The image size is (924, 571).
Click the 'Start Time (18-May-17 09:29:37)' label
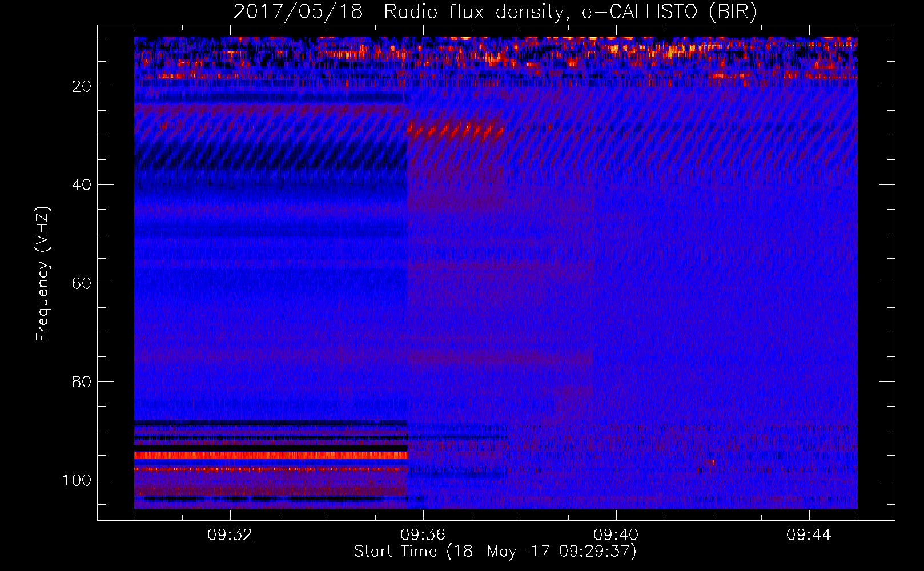pyautogui.click(x=495, y=552)
